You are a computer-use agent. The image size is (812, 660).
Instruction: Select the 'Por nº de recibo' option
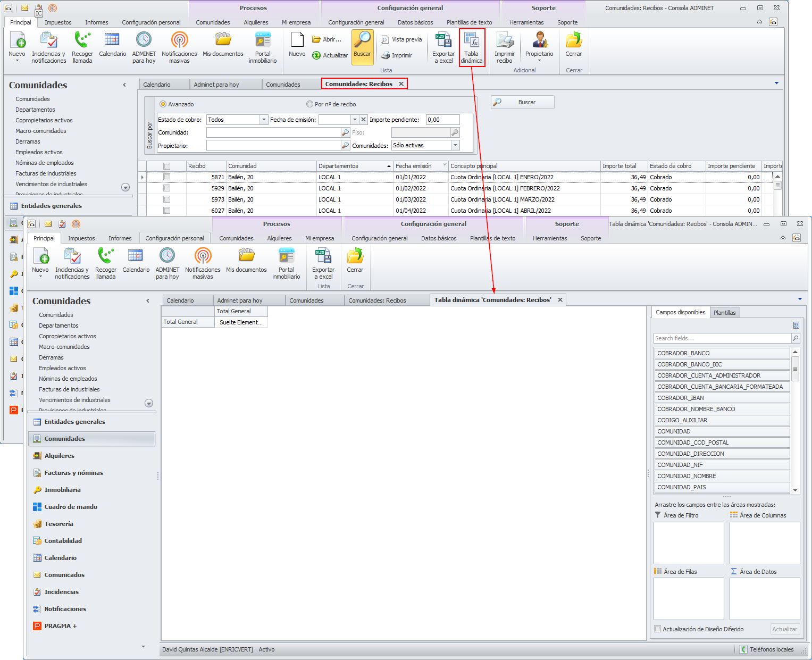pyautogui.click(x=309, y=104)
